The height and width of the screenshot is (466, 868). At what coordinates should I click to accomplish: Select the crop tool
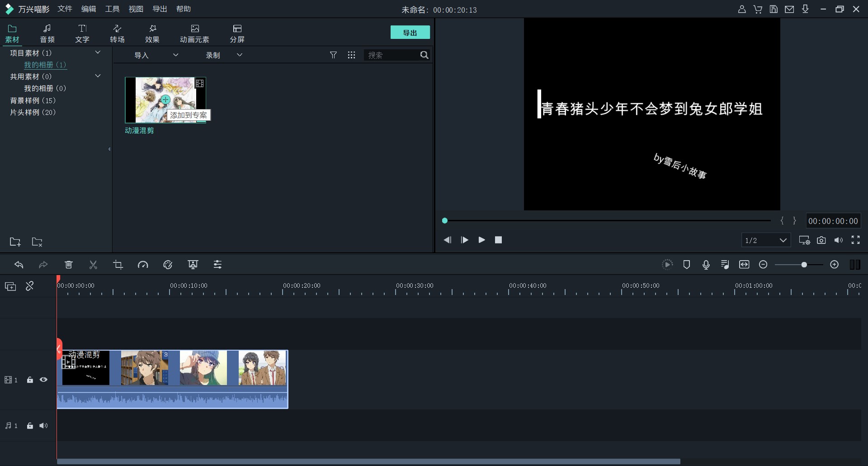pos(118,265)
